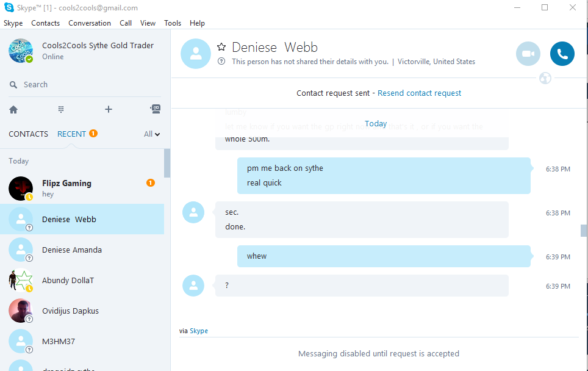The width and height of the screenshot is (588, 371).
Task: Open the Abundy DollaT conversation
Action: click(82, 280)
